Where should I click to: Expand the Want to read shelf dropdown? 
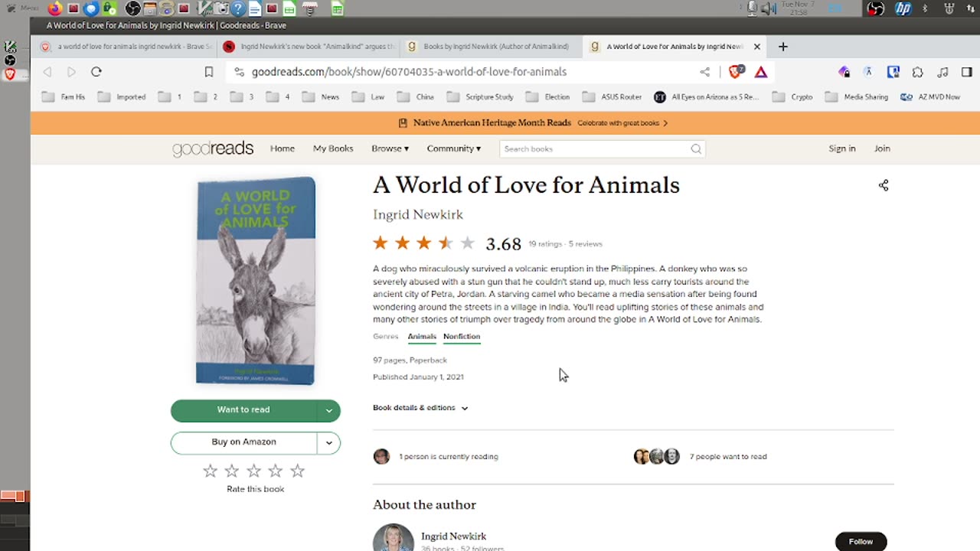328,410
